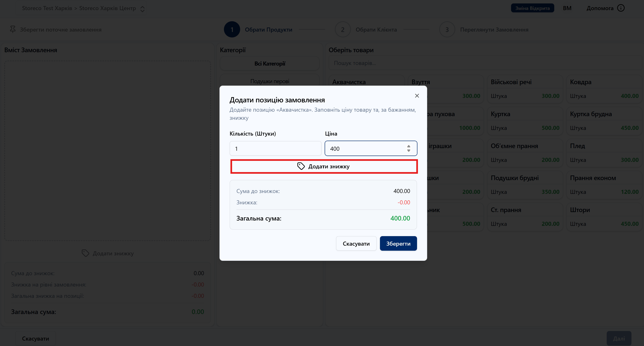Click the Допомога info icon
The height and width of the screenshot is (346, 644).
(621, 8)
